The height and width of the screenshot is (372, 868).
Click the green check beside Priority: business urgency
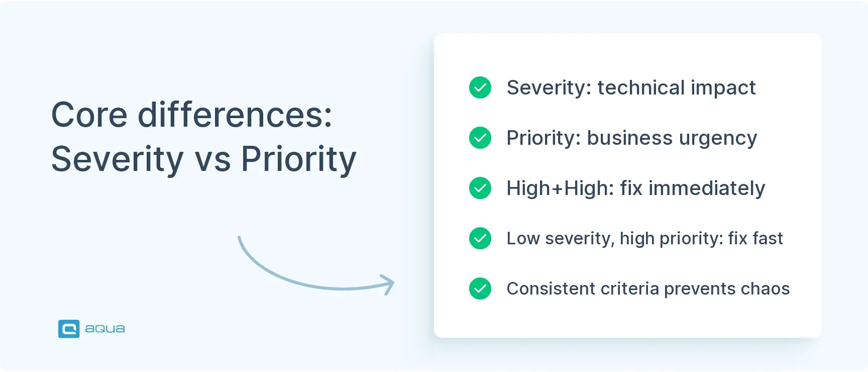(480, 138)
